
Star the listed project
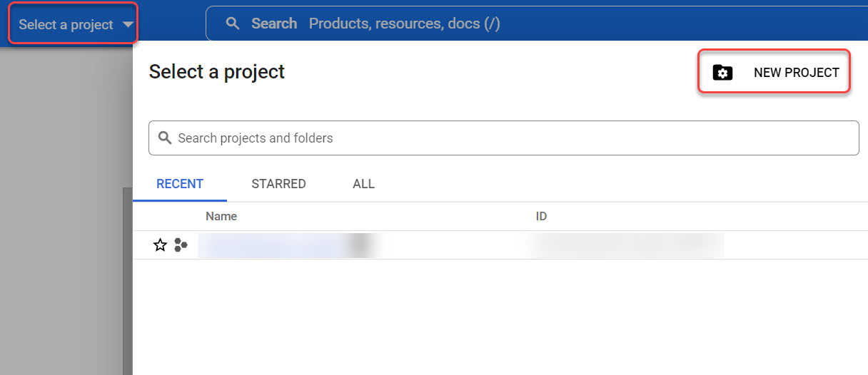pos(160,245)
